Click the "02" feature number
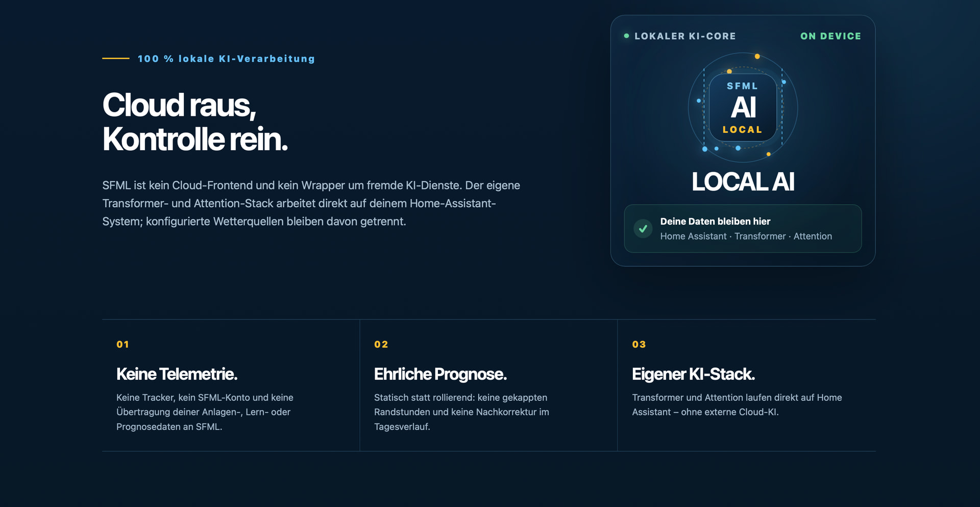 (x=381, y=345)
